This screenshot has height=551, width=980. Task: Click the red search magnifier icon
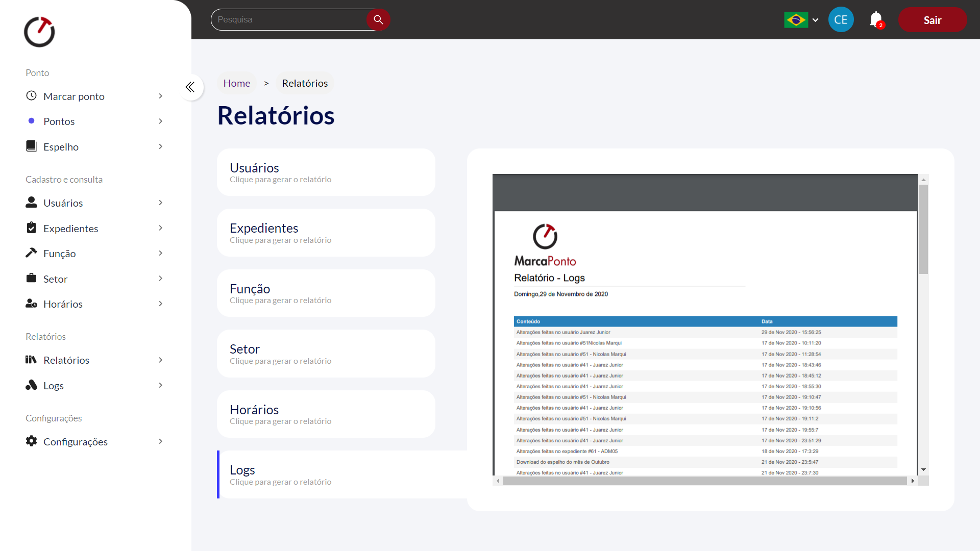click(x=378, y=19)
